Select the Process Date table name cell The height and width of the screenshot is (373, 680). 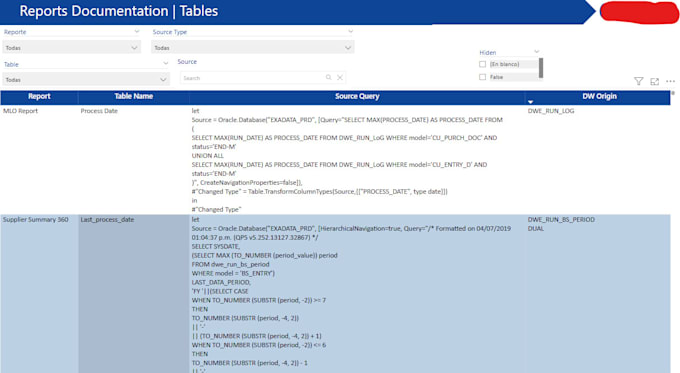pos(99,111)
